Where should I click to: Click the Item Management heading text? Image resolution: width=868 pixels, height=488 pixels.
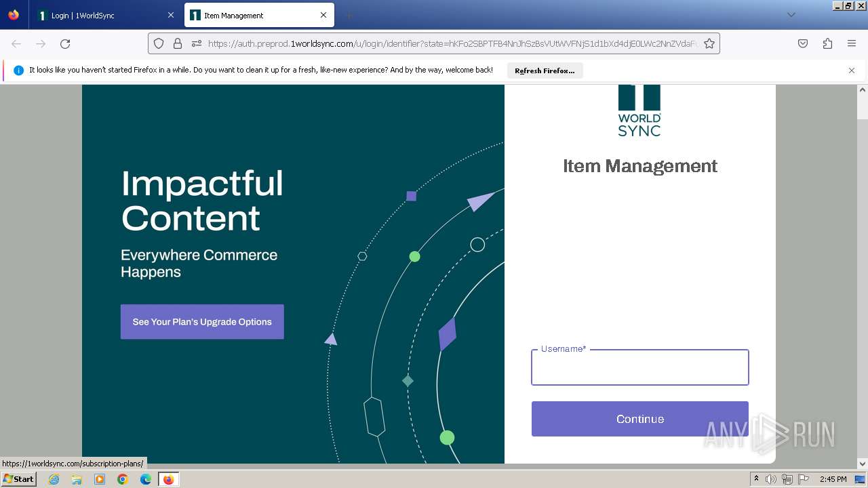[x=640, y=166]
